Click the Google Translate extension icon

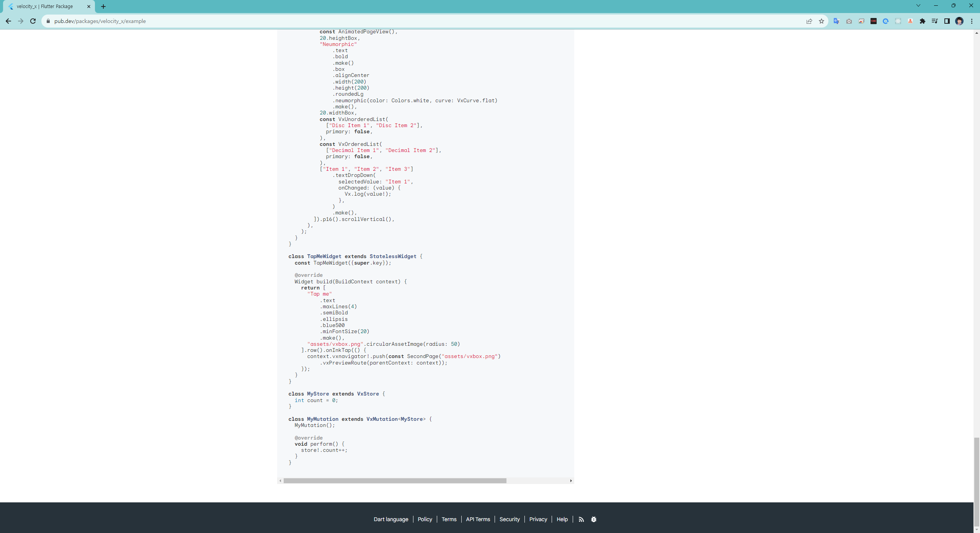tap(836, 21)
